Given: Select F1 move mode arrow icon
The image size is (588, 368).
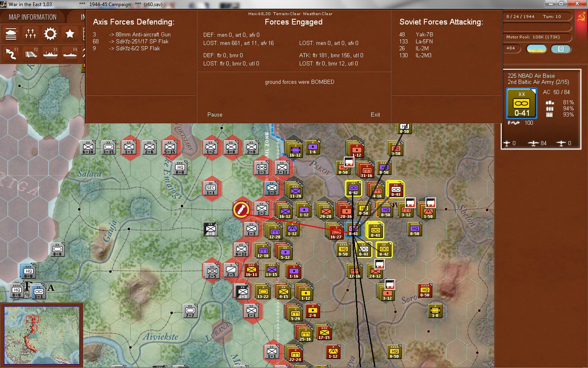Looking at the screenshot, I should click(x=11, y=54).
